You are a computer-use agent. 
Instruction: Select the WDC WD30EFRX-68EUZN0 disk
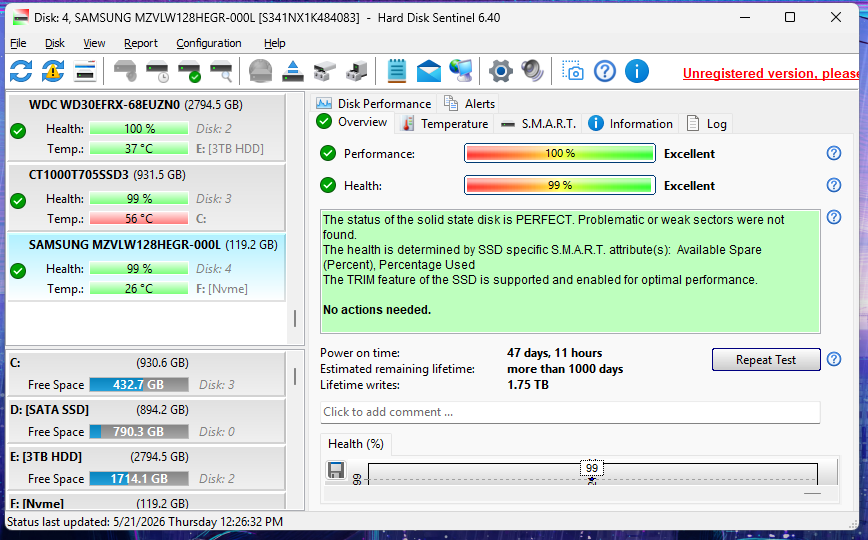click(147, 127)
